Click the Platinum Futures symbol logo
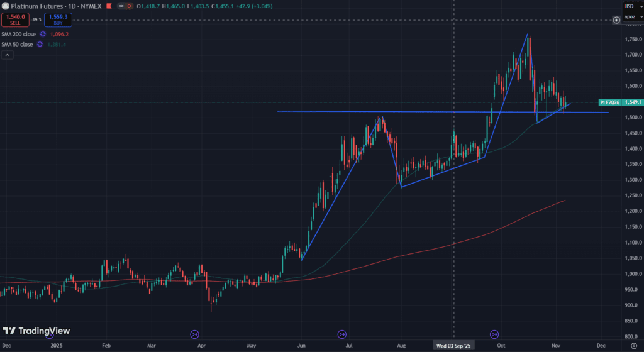This screenshot has height=352, width=644. click(6, 6)
